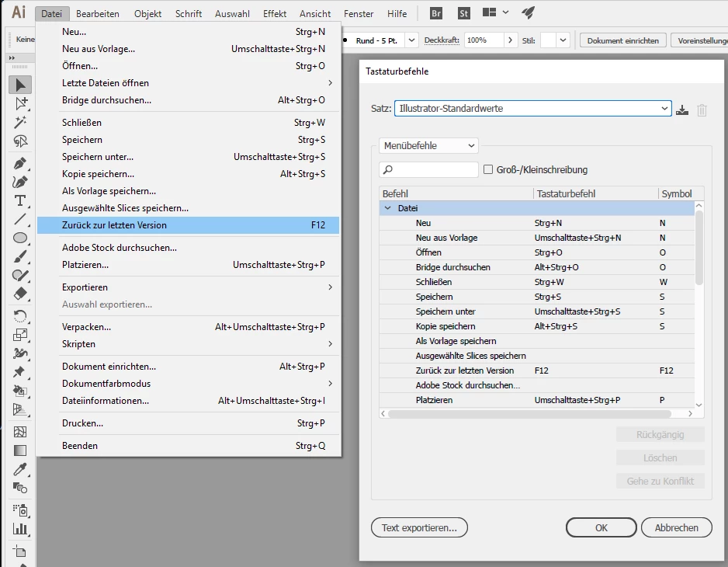Screen dimensions: 728x567
Task: Click the rocket GPU performance icon
Action: [x=528, y=12]
